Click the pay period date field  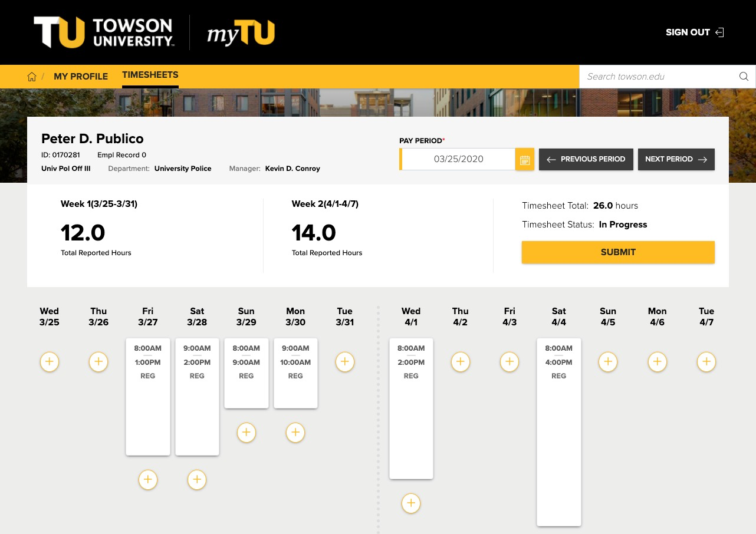pos(458,159)
